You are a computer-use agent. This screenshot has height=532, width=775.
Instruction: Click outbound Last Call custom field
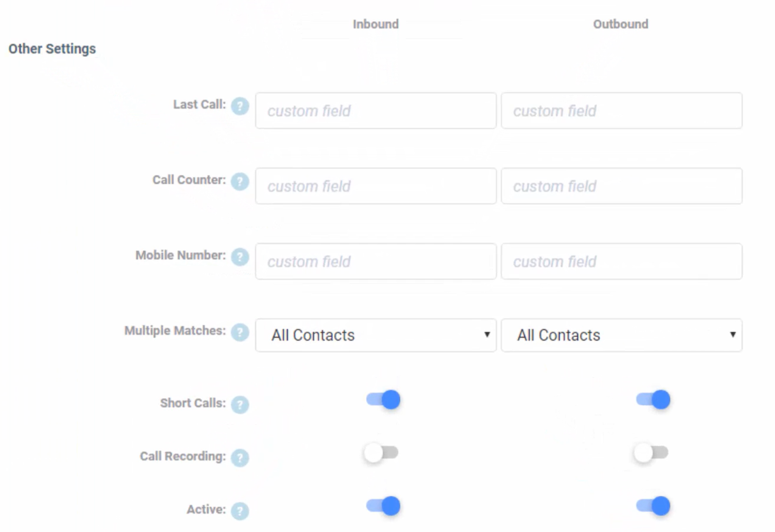[622, 111]
